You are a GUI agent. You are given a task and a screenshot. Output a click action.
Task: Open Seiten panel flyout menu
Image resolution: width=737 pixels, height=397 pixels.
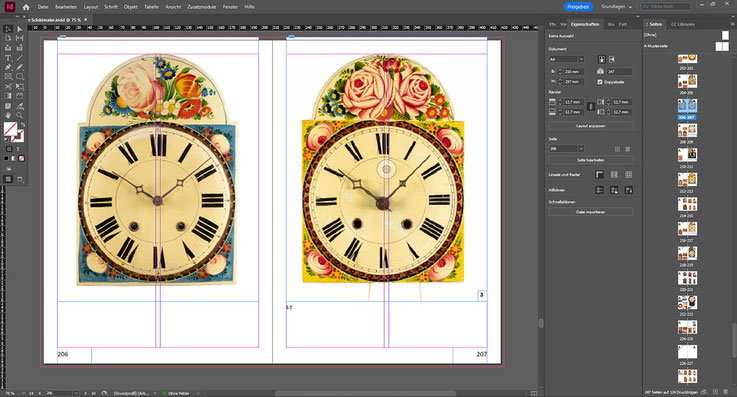pos(732,24)
